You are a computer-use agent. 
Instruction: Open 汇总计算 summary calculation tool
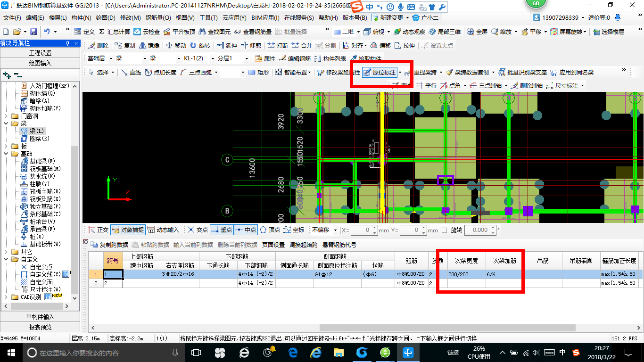115,32
